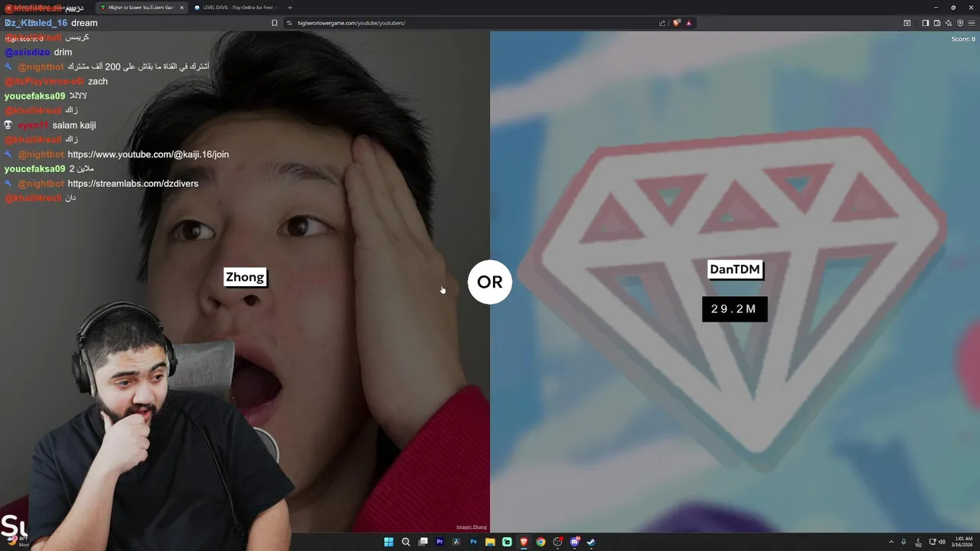Pick the DanTDM option on the right

pos(735,269)
